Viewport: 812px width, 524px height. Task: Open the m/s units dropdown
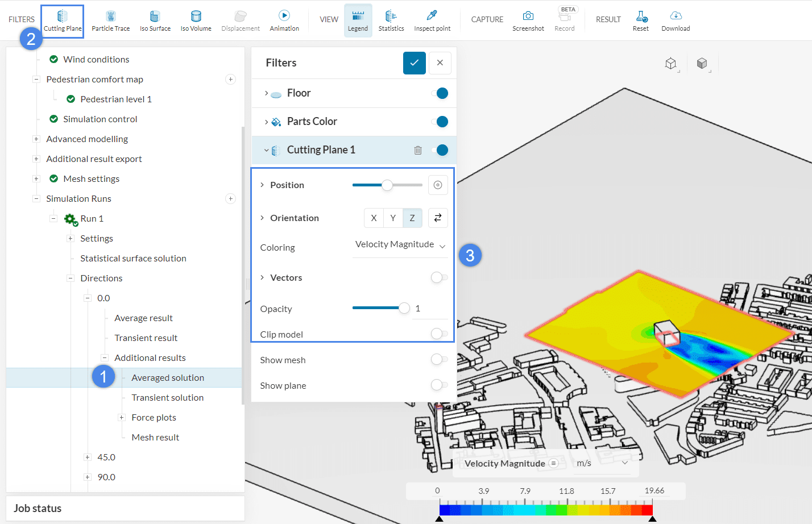click(x=602, y=463)
